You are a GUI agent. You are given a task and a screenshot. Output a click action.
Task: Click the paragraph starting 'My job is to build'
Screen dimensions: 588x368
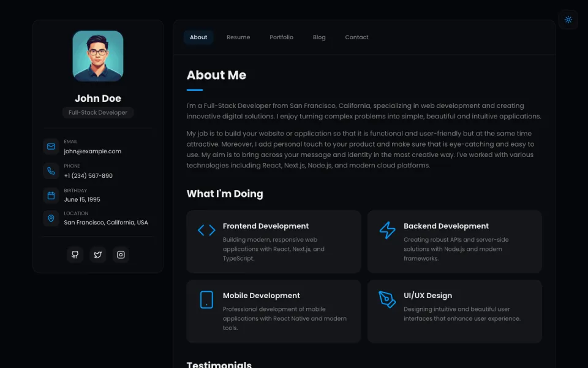click(x=360, y=150)
